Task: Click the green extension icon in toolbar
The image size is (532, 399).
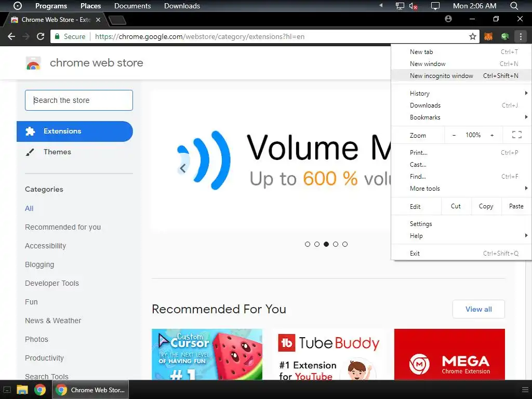Action: tap(505, 36)
